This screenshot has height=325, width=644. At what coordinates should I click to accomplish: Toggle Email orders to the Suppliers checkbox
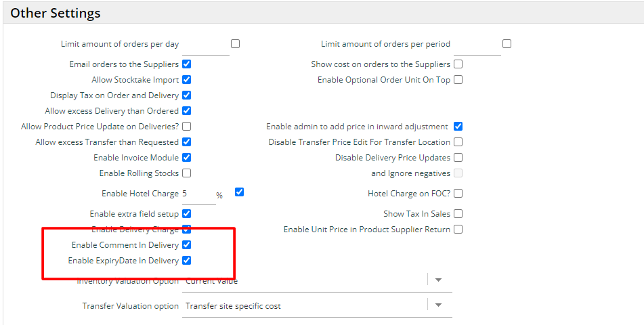(x=186, y=64)
